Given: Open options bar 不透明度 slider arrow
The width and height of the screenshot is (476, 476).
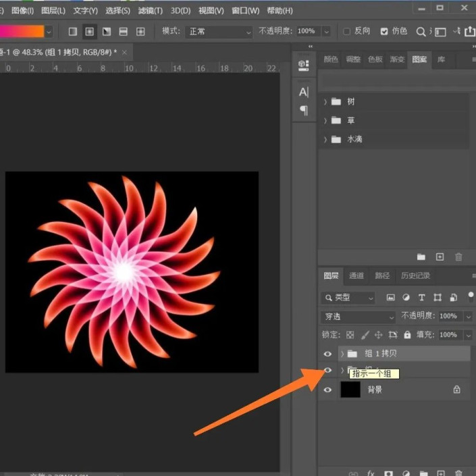Looking at the screenshot, I should tap(327, 31).
